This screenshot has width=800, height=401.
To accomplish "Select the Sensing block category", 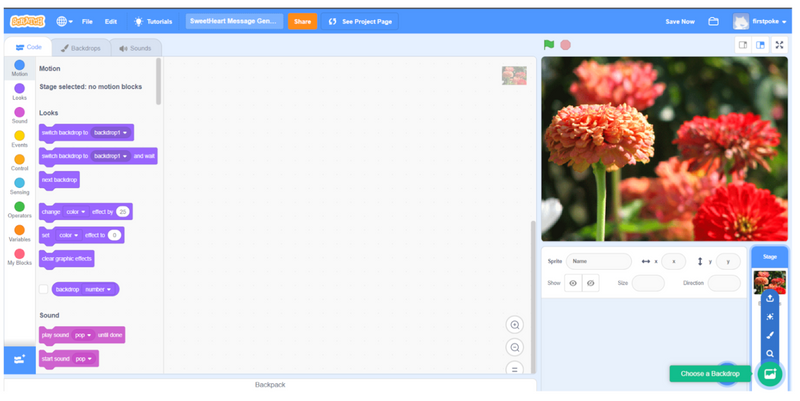I will tap(19, 186).
